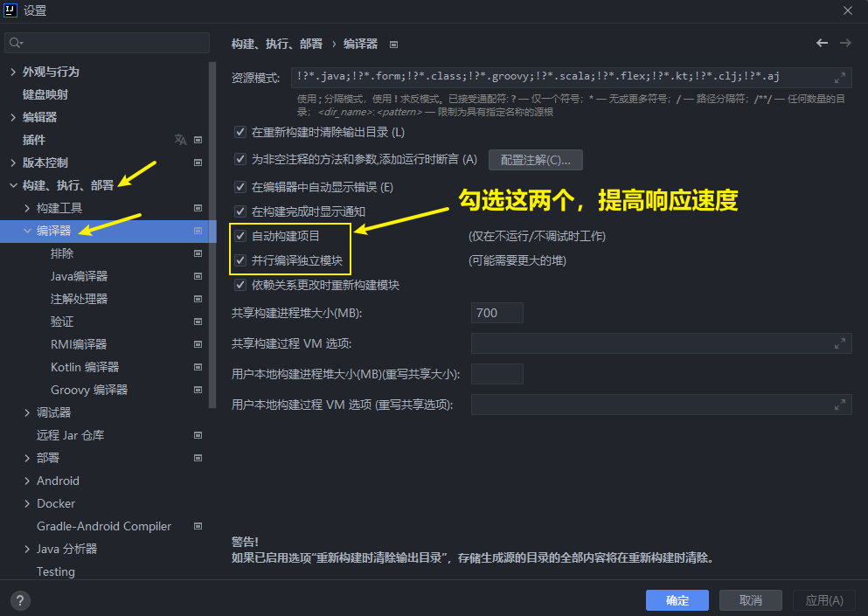Click the 确定 button
The width and height of the screenshot is (868, 616).
(x=677, y=600)
